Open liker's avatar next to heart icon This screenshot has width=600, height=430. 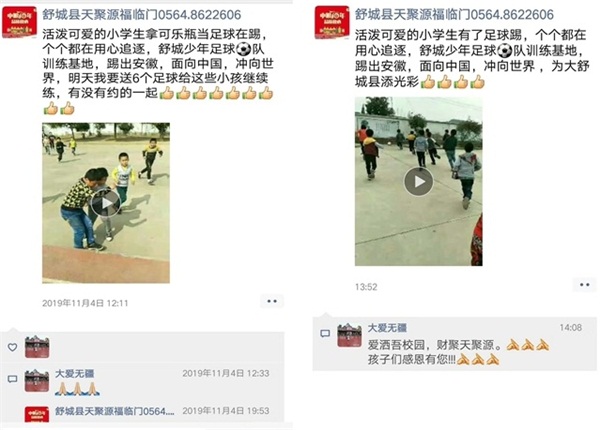coord(37,347)
